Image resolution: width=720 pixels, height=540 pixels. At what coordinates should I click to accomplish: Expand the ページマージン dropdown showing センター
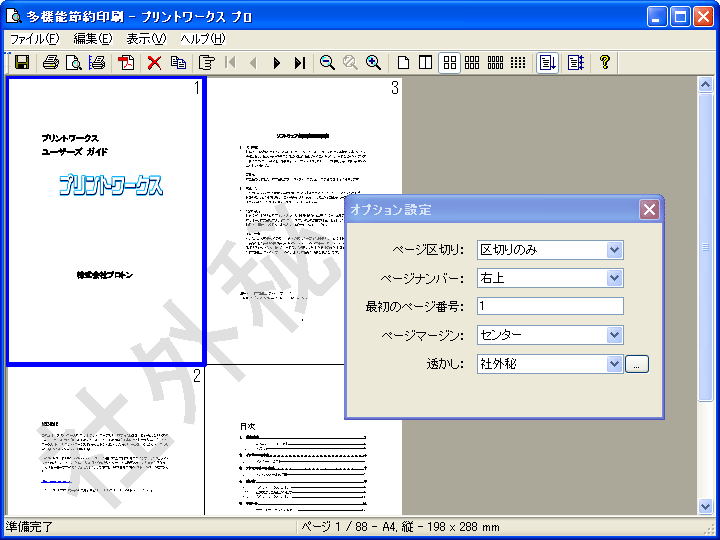614,335
